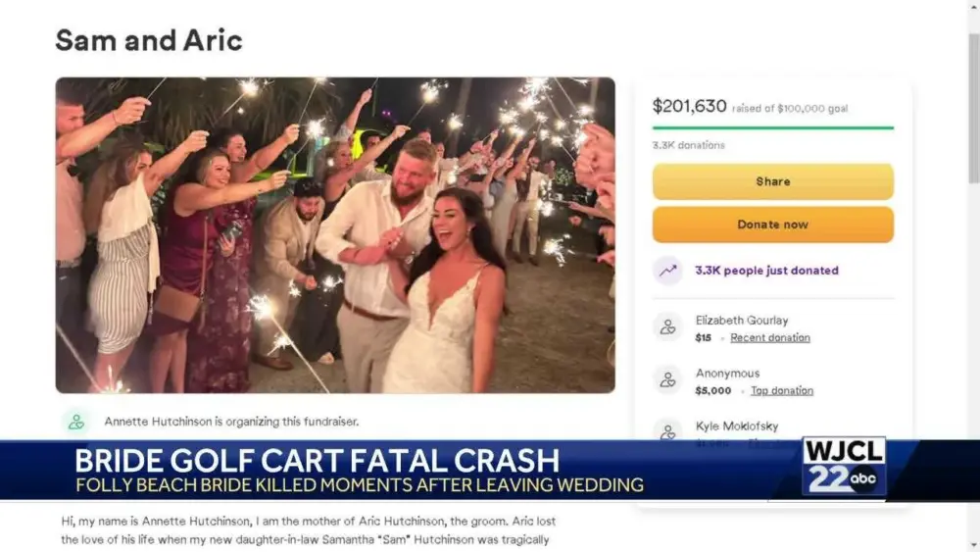Click the organizer icon beside Annette Hutchinson
The image size is (980, 552).
pos(75,422)
